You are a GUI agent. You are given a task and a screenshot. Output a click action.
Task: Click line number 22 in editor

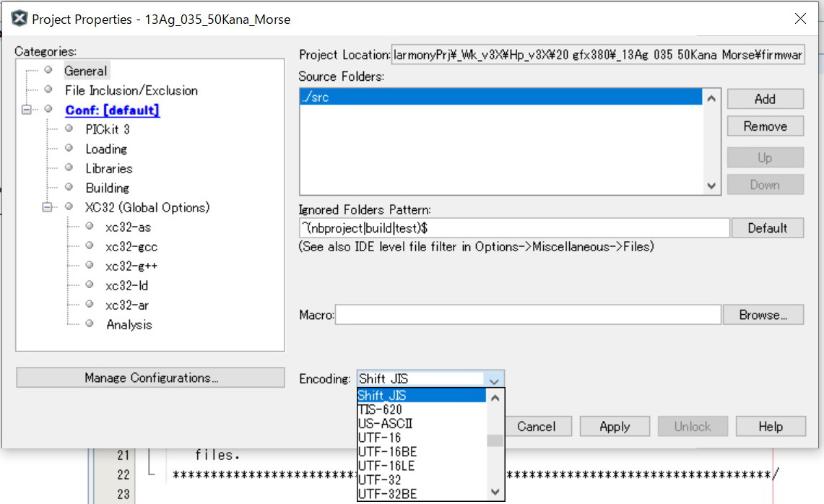click(123, 474)
